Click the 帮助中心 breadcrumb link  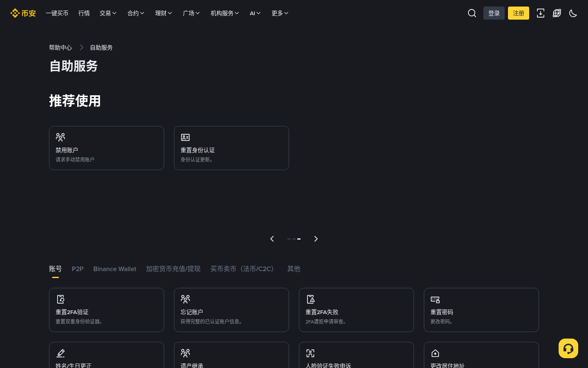coord(60,47)
